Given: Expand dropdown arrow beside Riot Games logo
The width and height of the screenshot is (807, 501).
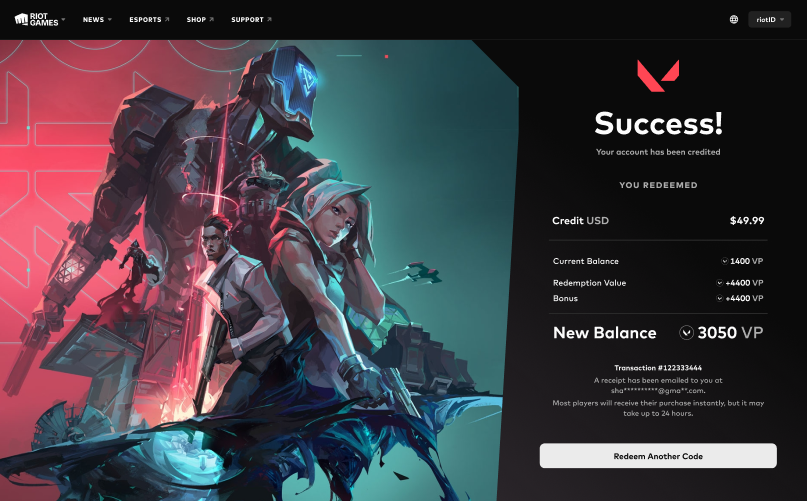Looking at the screenshot, I should tap(63, 20).
